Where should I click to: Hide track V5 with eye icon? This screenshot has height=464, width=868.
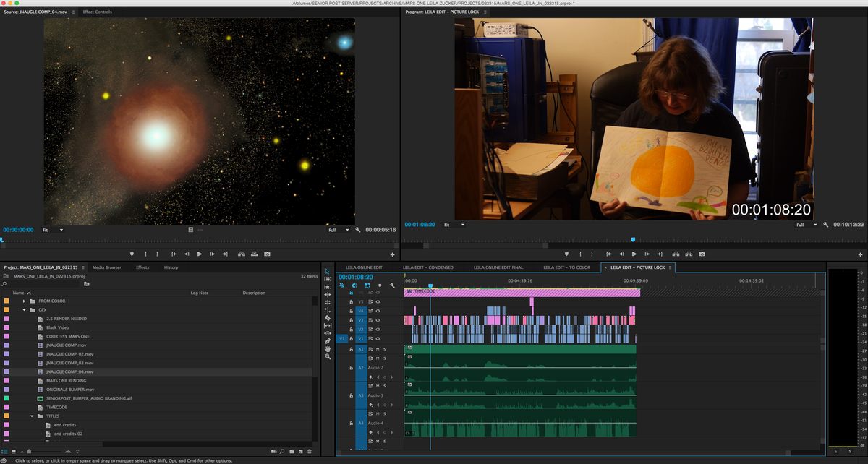tap(378, 301)
